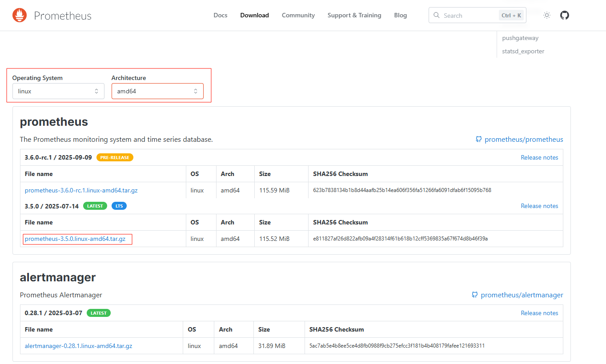Open Release notes for 3.6.0-rc.1
The height and width of the screenshot is (364, 606).
(x=539, y=157)
